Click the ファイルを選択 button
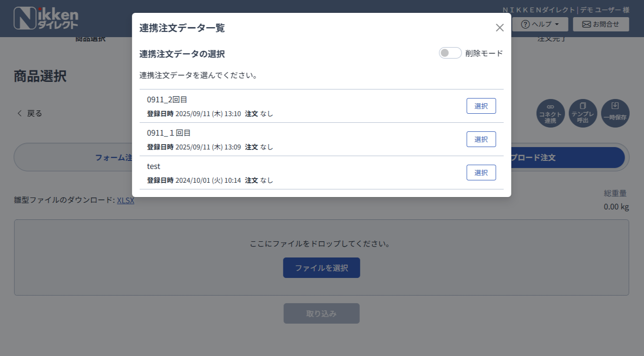This screenshot has height=356, width=644. click(x=321, y=268)
